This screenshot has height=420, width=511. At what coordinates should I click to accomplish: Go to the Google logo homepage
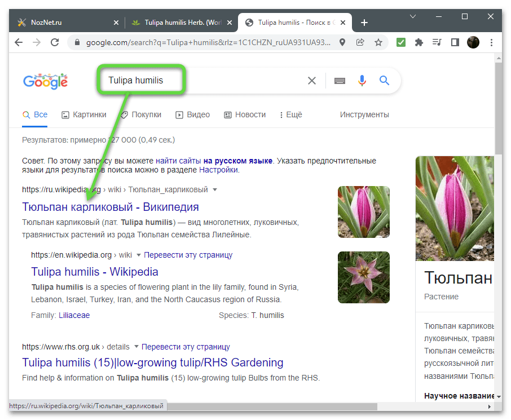click(x=45, y=81)
